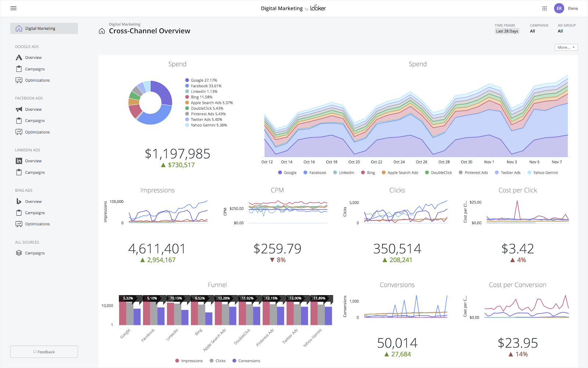The image size is (588, 368).
Task: Toggle Twitter Ads series in Spend legend
Action: click(508, 172)
